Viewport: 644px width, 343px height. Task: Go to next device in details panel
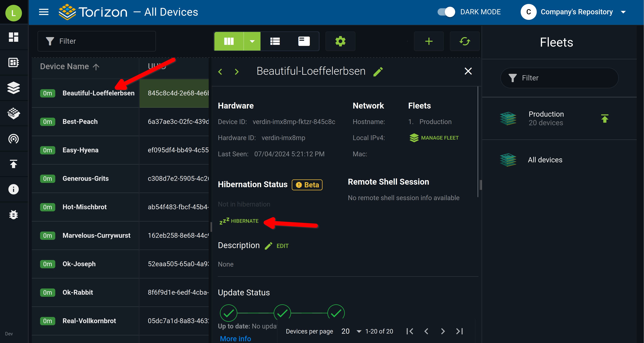(x=237, y=72)
